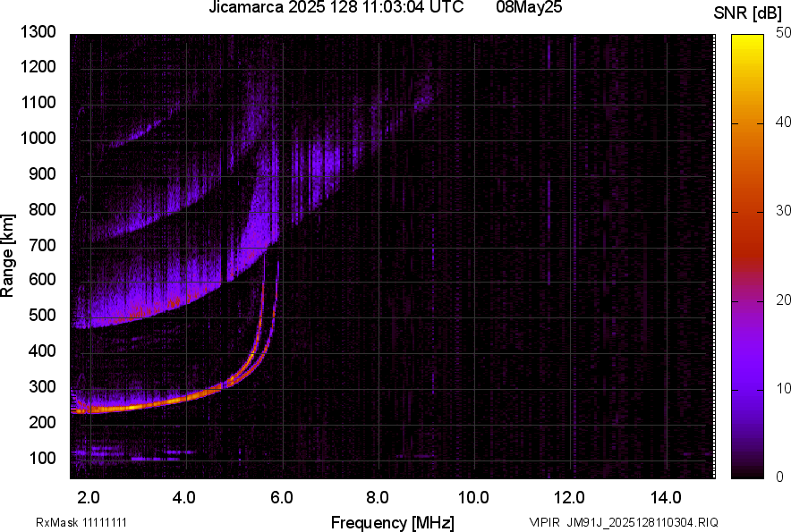
Task: Click the range tick label '400'
Action: click(x=42, y=351)
